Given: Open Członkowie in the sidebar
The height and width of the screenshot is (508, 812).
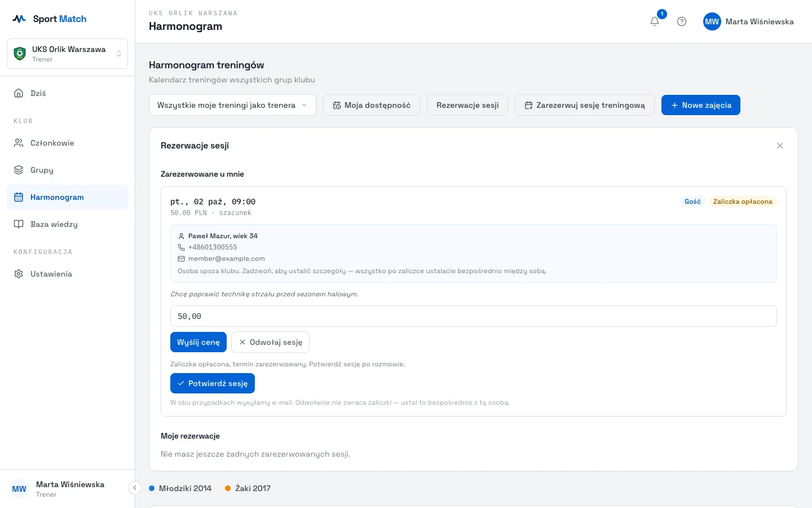Looking at the screenshot, I should point(68,143).
